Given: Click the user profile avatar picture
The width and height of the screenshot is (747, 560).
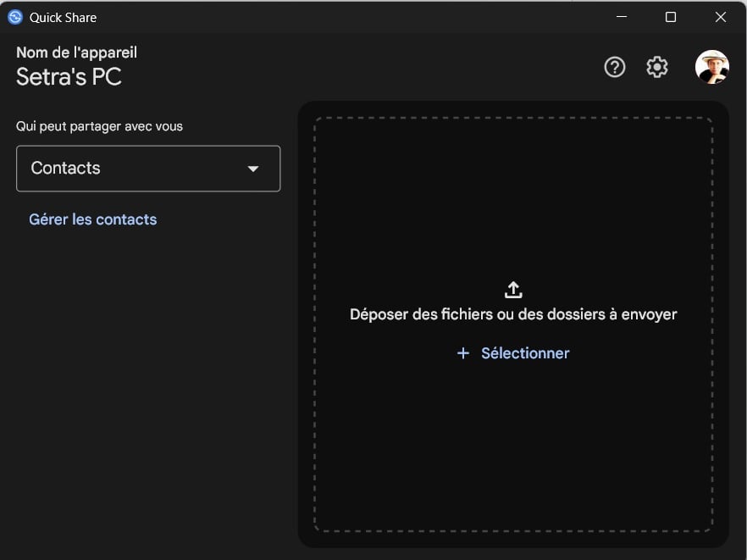Looking at the screenshot, I should (711, 67).
